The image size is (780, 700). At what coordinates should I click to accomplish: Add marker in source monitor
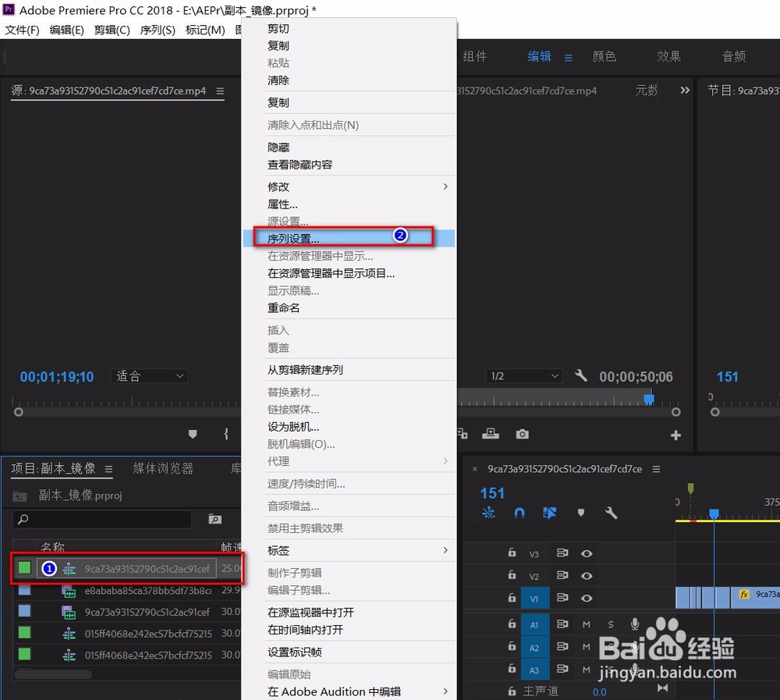point(193,434)
